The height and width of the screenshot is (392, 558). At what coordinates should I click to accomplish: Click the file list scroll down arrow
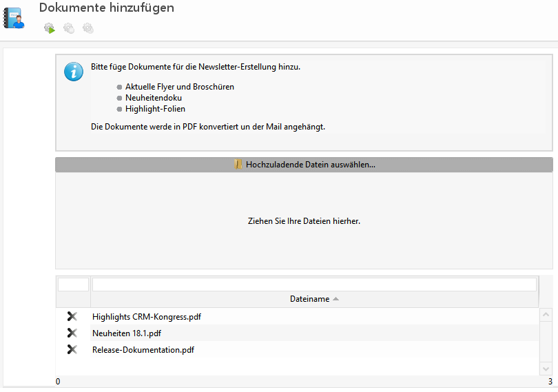(546, 369)
